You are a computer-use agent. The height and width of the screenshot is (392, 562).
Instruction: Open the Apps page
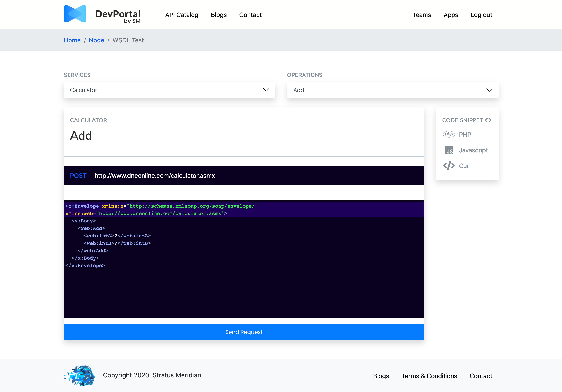click(x=451, y=15)
